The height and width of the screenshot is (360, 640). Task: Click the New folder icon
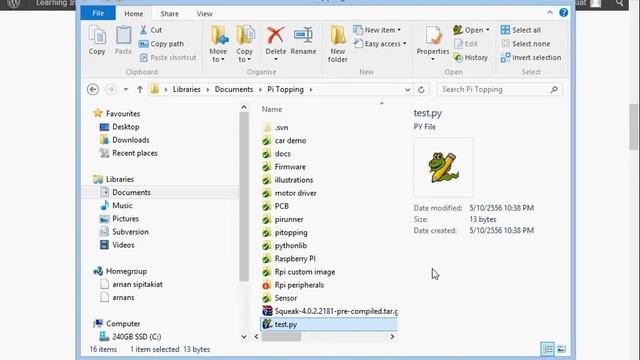point(338,36)
